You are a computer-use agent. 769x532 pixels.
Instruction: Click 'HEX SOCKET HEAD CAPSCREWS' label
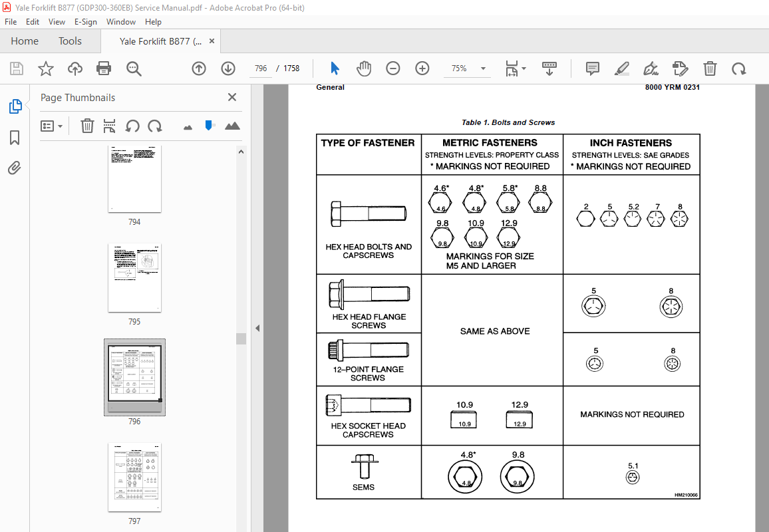tap(369, 430)
